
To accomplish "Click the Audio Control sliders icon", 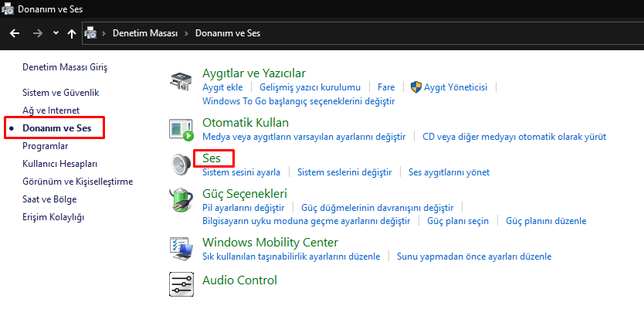I will 181,284.
